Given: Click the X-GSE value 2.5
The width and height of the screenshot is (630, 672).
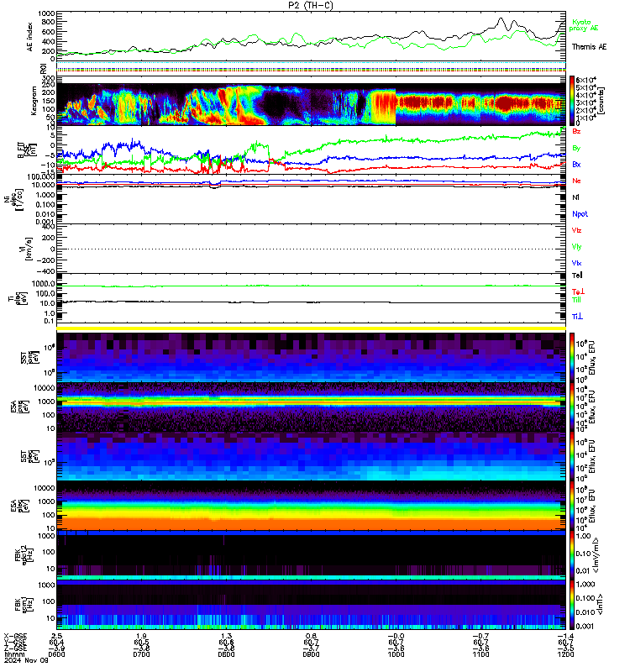Looking at the screenshot, I should (56, 636).
